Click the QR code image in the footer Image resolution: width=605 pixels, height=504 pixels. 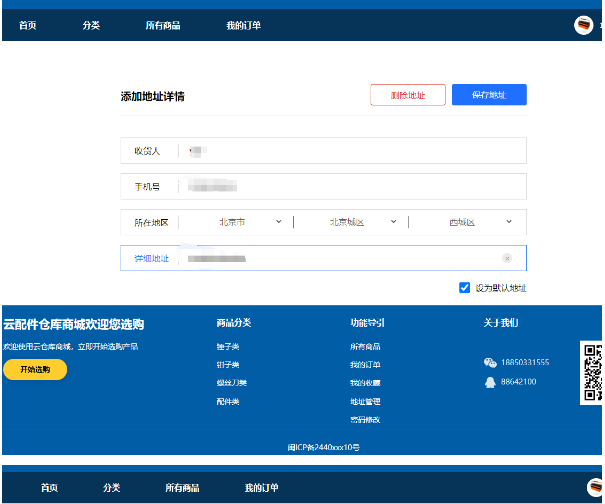[592, 372]
